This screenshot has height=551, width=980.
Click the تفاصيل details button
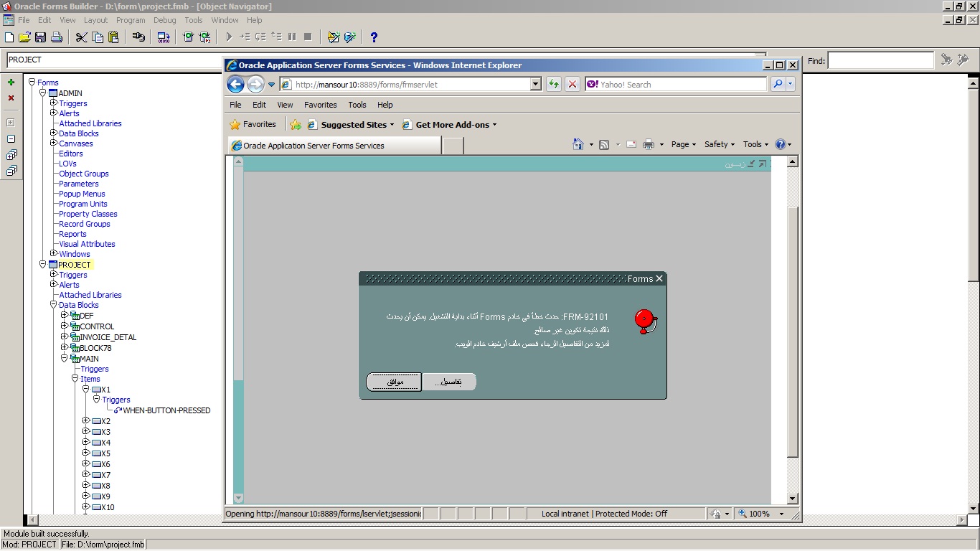point(449,382)
